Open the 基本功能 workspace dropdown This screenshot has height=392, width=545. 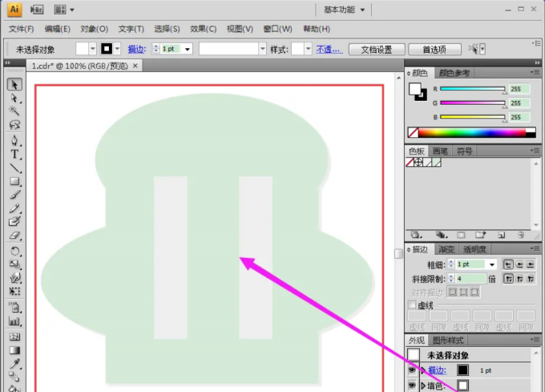[345, 10]
